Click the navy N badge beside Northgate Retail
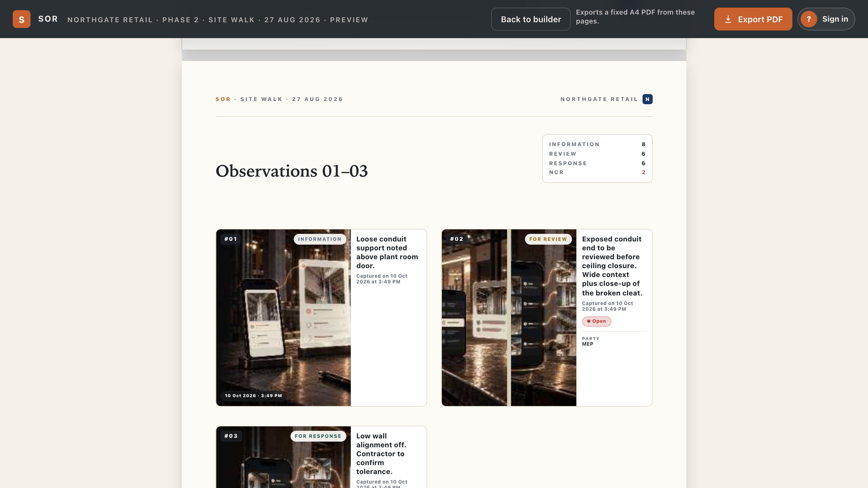 (647, 99)
